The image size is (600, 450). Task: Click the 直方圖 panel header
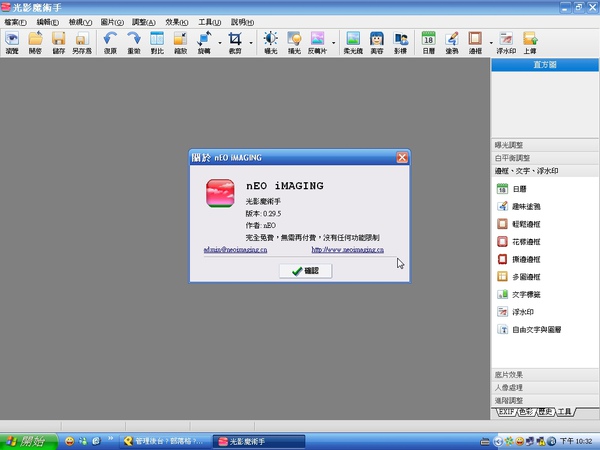(545, 65)
